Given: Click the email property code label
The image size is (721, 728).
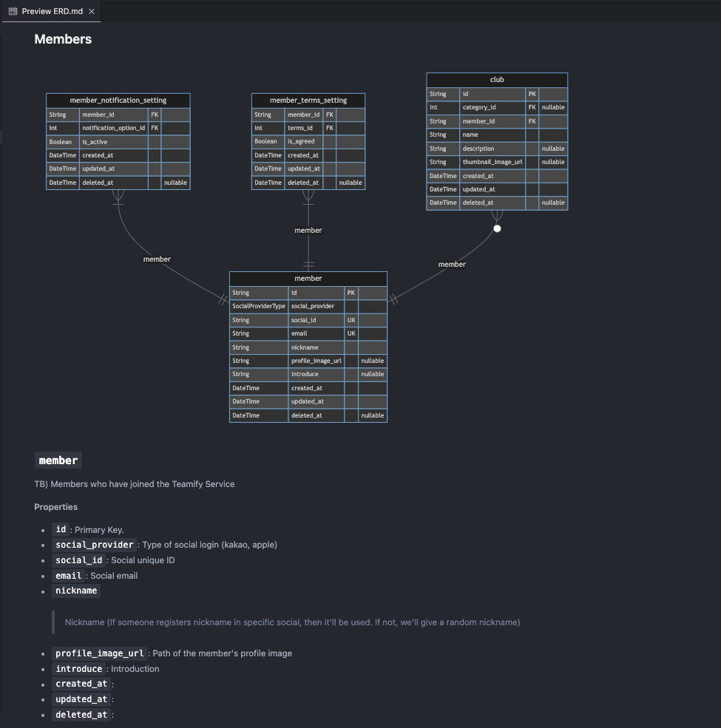Looking at the screenshot, I should [x=68, y=576].
